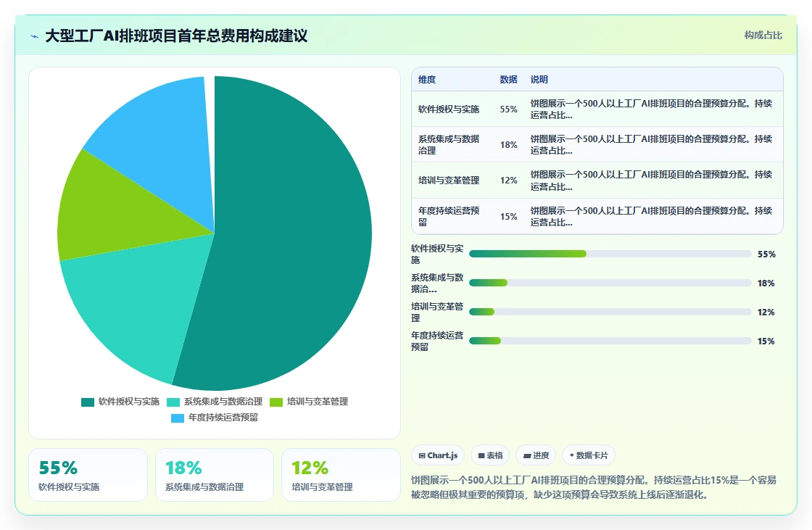
Task: Toggle 培训与变革管理 legend color box
Action: 276,402
